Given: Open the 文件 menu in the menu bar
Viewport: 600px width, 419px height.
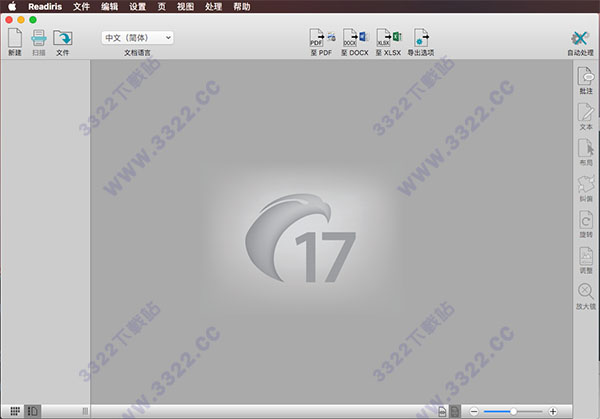Looking at the screenshot, I should point(81,7).
